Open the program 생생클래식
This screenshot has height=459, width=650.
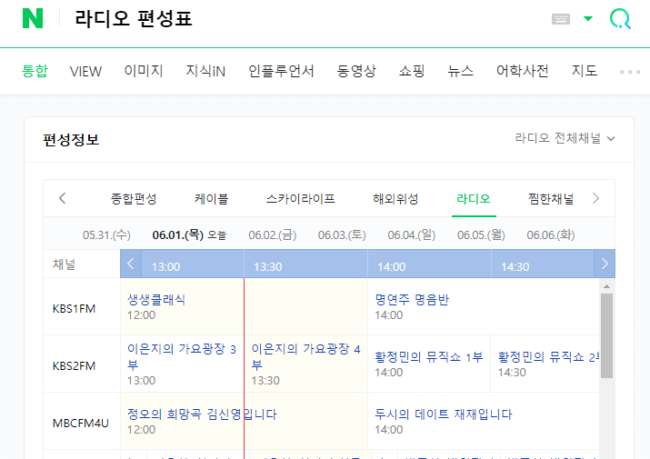click(156, 300)
